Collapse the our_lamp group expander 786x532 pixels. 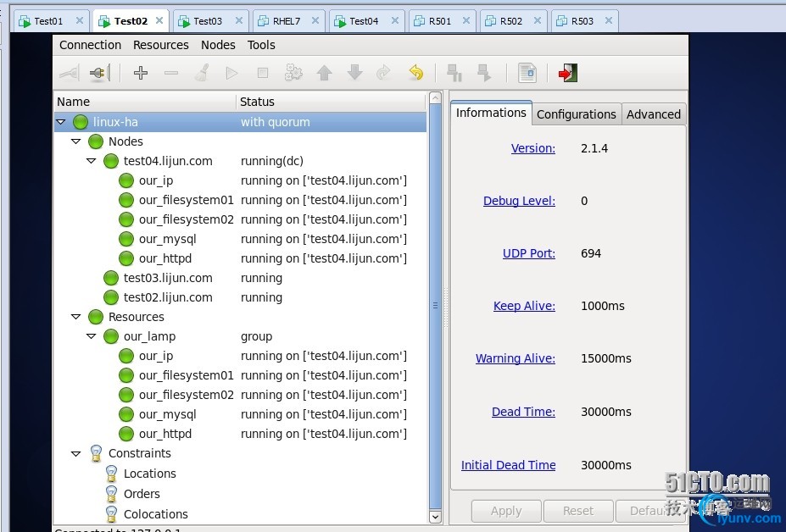tap(92, 336)
